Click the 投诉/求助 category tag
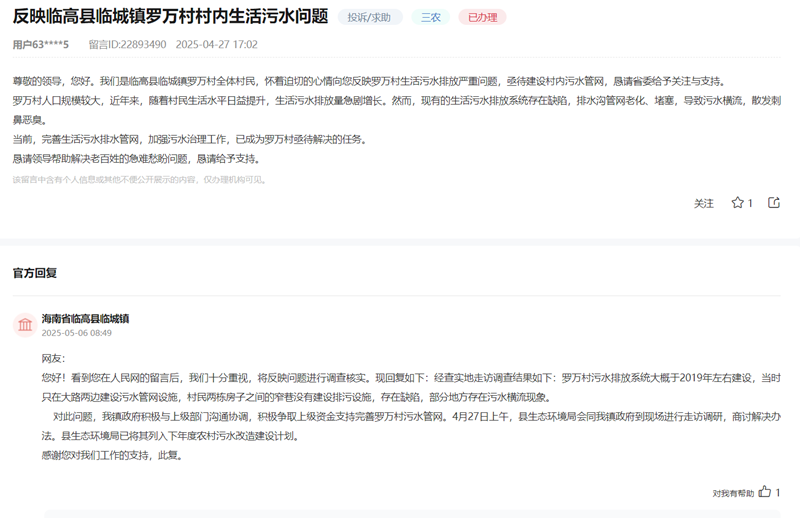This screenshot has height=518, width=800. [370, 17]
